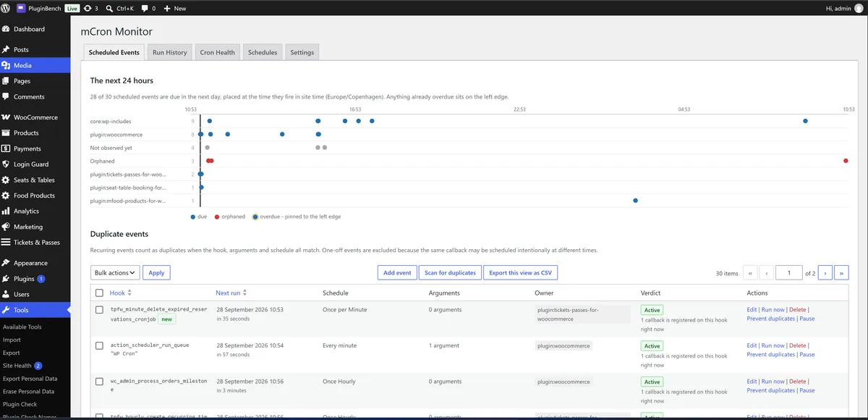Check the action_scheduler_run_queue row checkbox

point(100,345)
